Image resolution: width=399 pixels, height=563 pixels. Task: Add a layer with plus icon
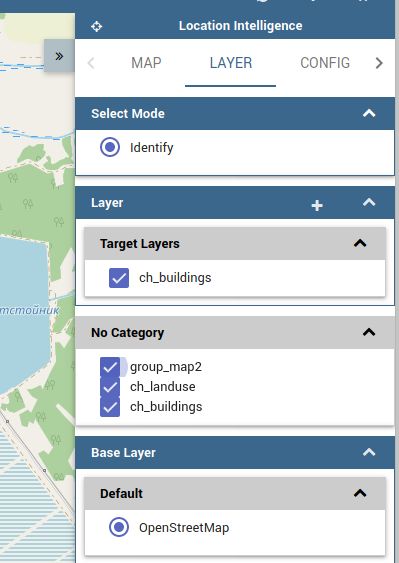point(317,205)
